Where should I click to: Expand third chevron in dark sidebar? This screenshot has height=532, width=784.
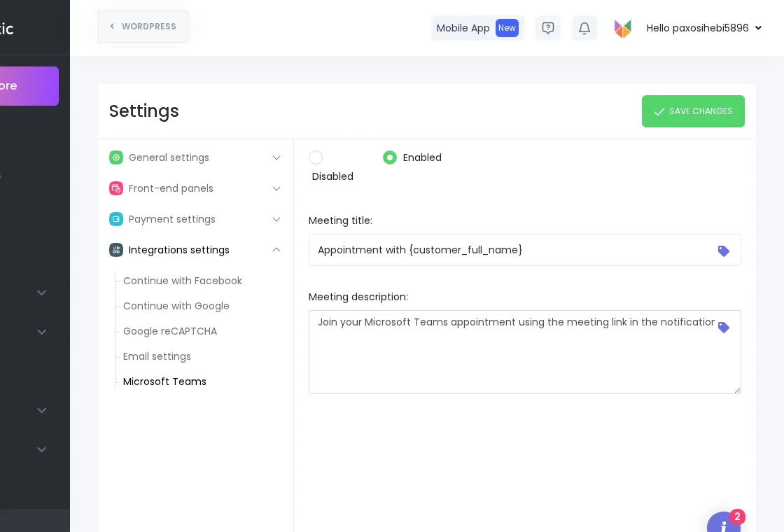[x=42, y=410]
